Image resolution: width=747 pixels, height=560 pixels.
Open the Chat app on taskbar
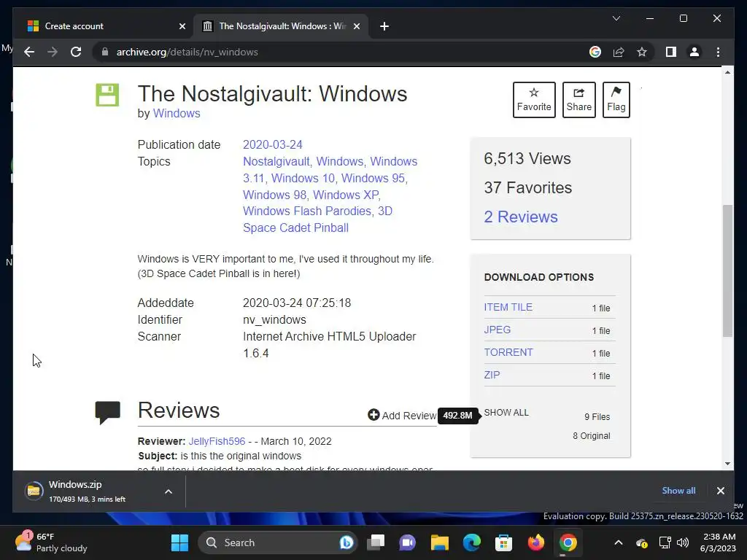click(x=407, y=542)
